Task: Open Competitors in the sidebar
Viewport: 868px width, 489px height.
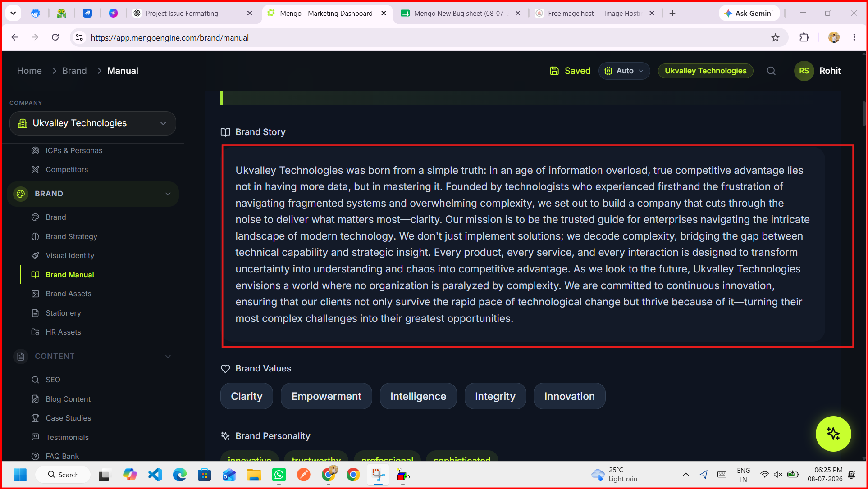Action: click(67, 169)
